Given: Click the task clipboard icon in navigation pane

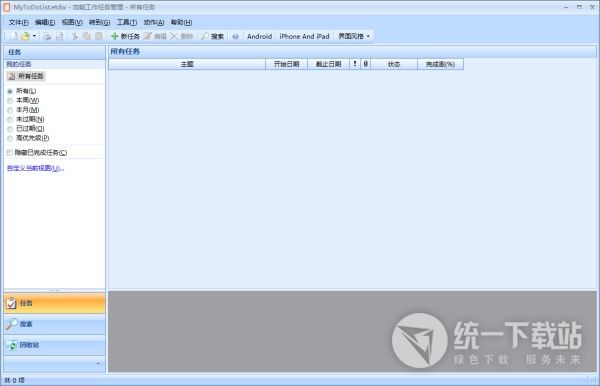Looking at the screenshot, I should 11,303.
